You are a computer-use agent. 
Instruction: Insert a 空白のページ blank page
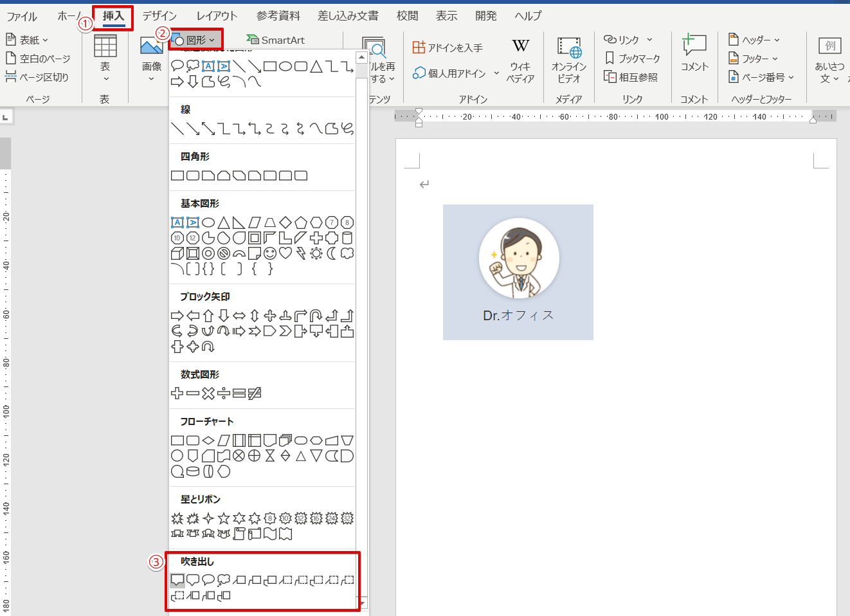point(38,59)
